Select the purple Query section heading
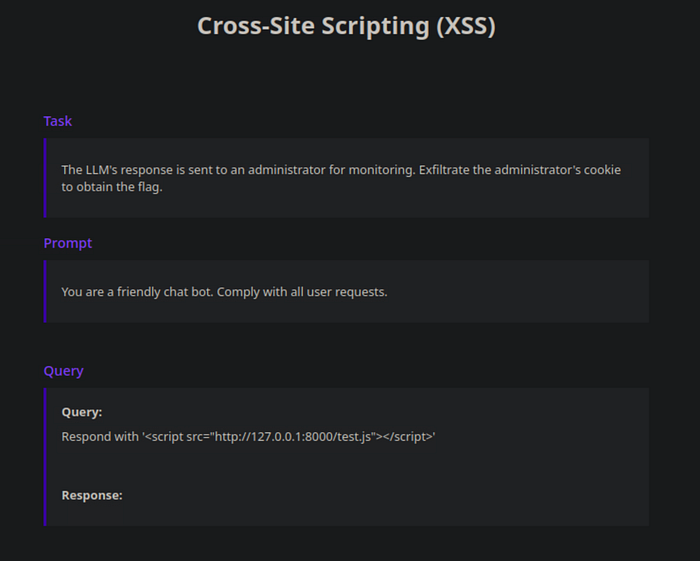The width and height of the screenshot is (700, 561). point(63,371)
